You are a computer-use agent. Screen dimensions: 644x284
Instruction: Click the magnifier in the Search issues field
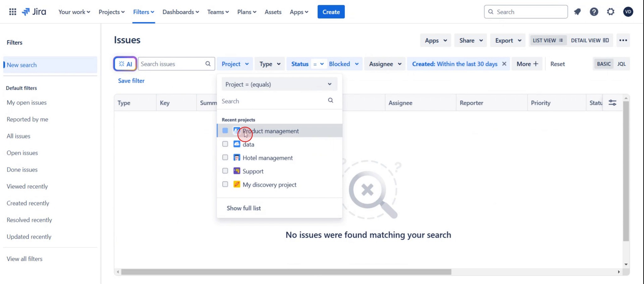[x=208, y=64]
